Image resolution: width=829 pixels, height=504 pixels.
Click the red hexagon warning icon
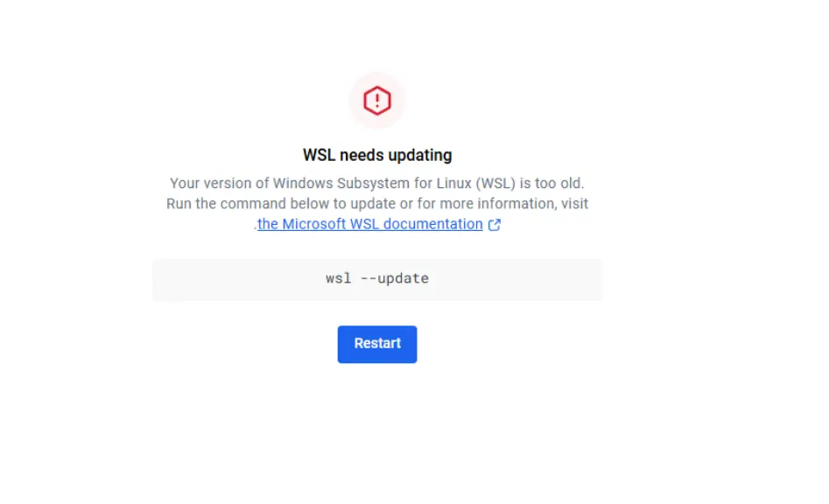coord(377,101)
